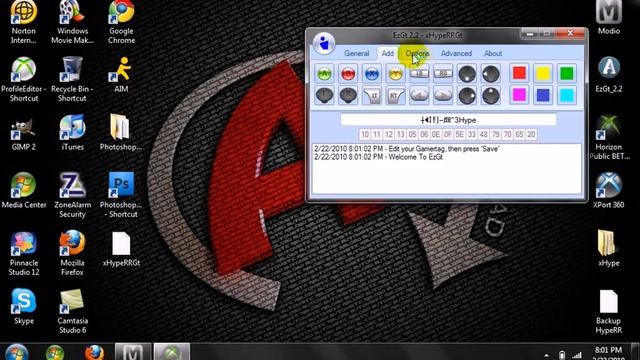The height and width of the screenshot is (360, 640).
Task: Insert the thumbstick-down glyph
Action: [x=467, y=74]
